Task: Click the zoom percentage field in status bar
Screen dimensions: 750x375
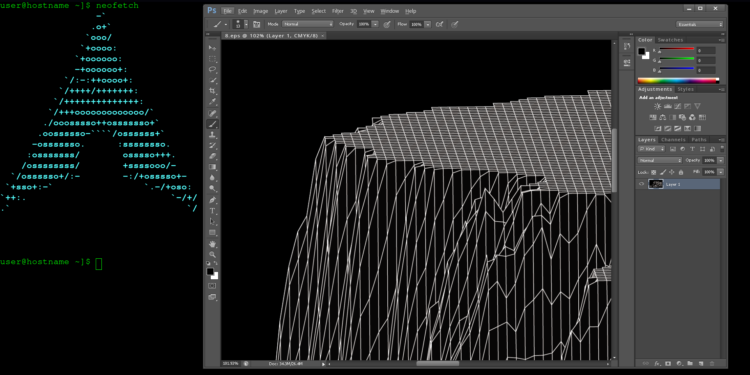Action: point(231,364)
